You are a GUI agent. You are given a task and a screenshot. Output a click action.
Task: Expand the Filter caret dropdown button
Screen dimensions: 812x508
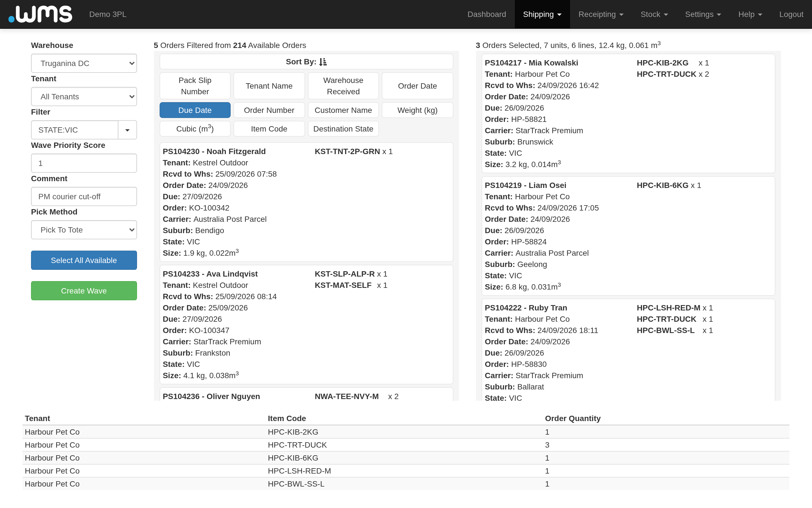(127, 130)
